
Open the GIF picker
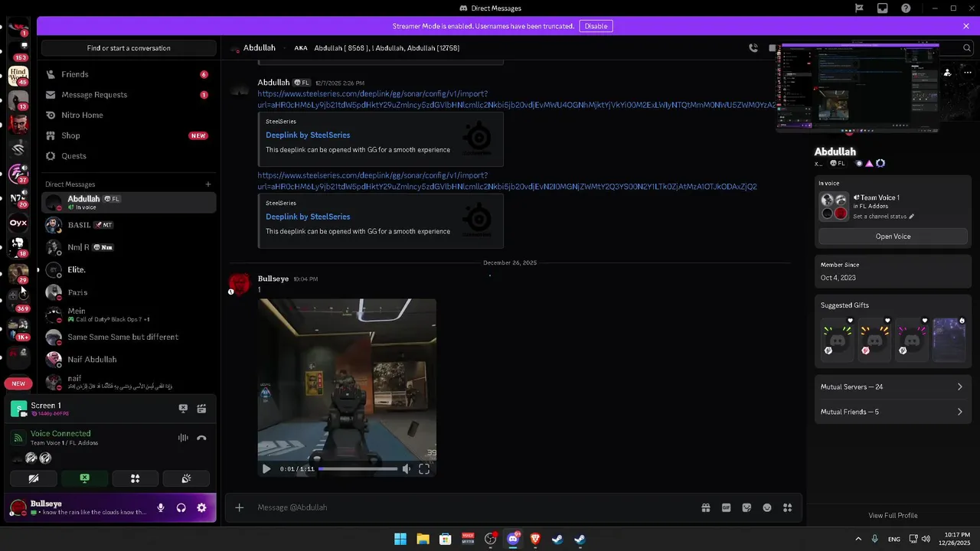tap(727, 507)
